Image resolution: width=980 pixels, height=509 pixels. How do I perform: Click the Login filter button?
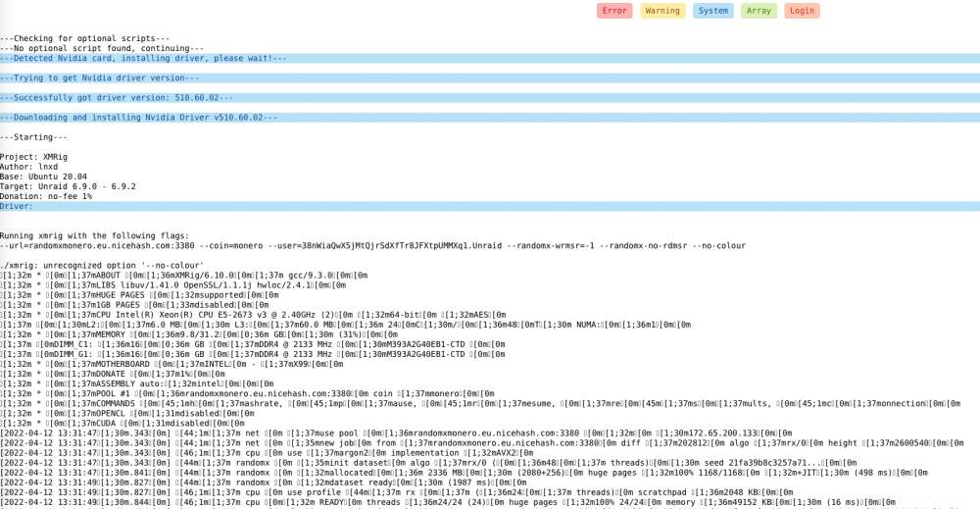tap(802, 11)
